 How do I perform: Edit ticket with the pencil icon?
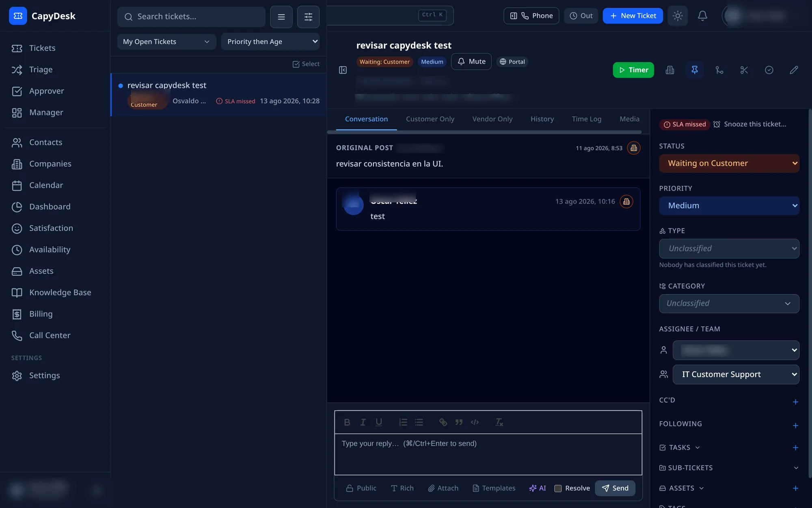pyautogui.click(x=794, y=70)
